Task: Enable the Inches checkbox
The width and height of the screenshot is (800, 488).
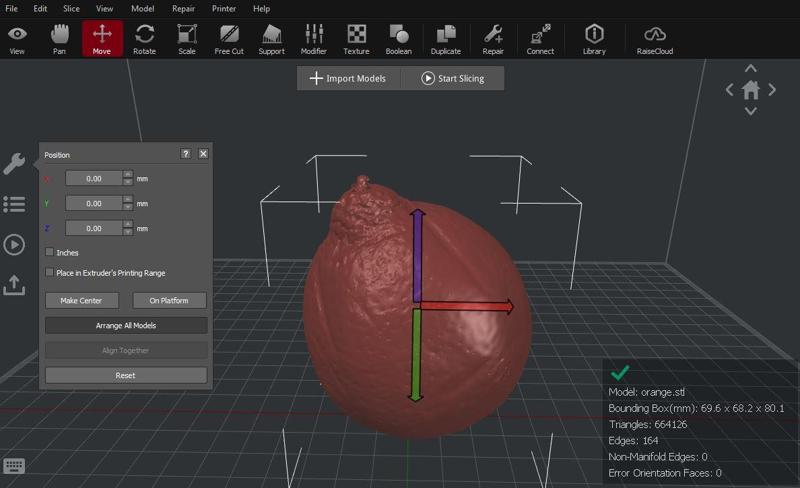Action: (x=49, y=252)
